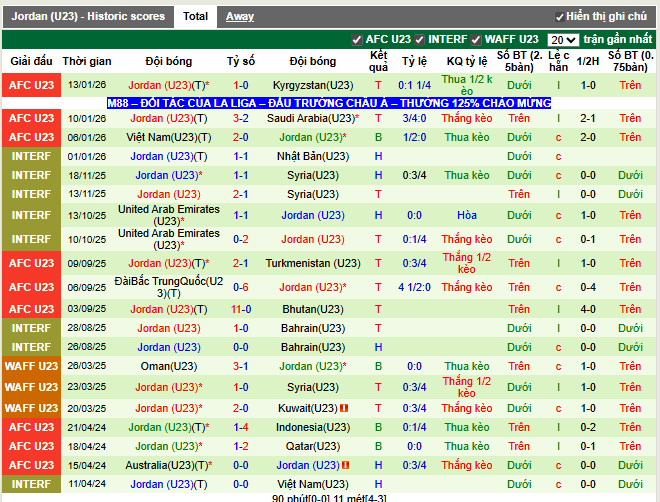Image resolution: width=660 pixels, height=502 pixels.
Task: Click the 4 1/2:0 odds value
Action: [x=414, y=287]
